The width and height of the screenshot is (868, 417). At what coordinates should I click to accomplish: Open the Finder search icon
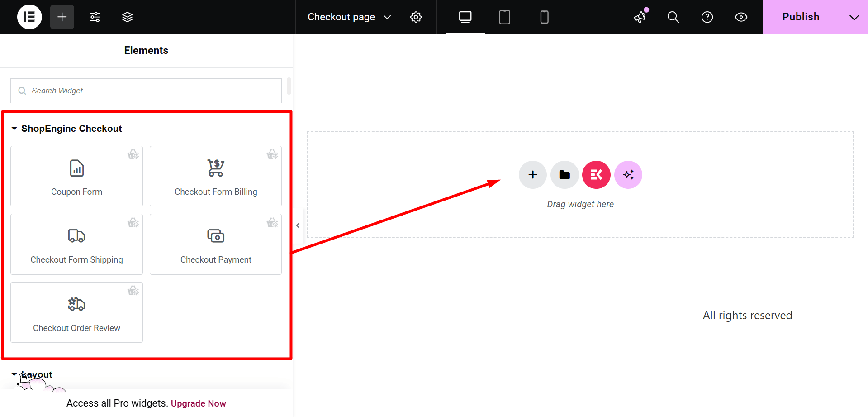click(x=673, y=17)
